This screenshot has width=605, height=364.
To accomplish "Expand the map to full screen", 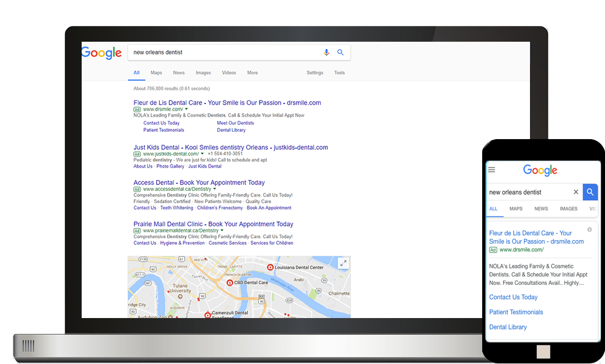I will pos(343,264).
